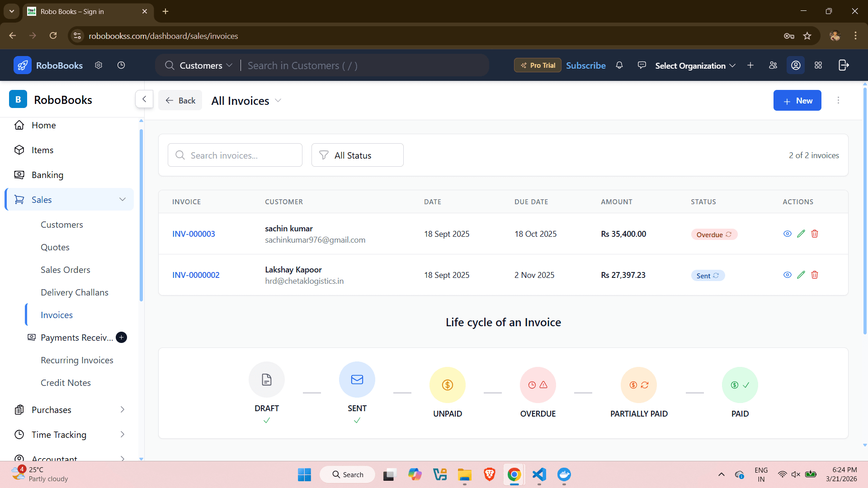Expand the Purchases section
The width and height of the screenshot is (868, 488).
click(122, 410)
